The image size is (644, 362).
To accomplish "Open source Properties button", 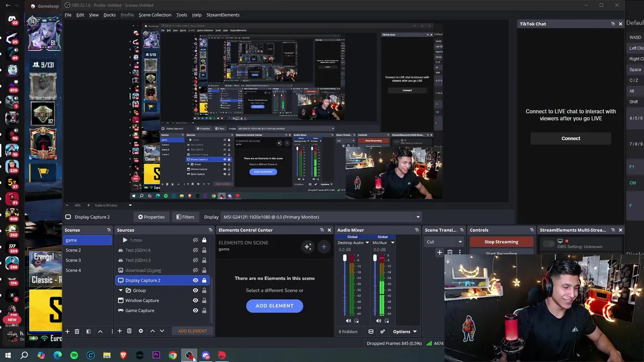I will [151, 217].
